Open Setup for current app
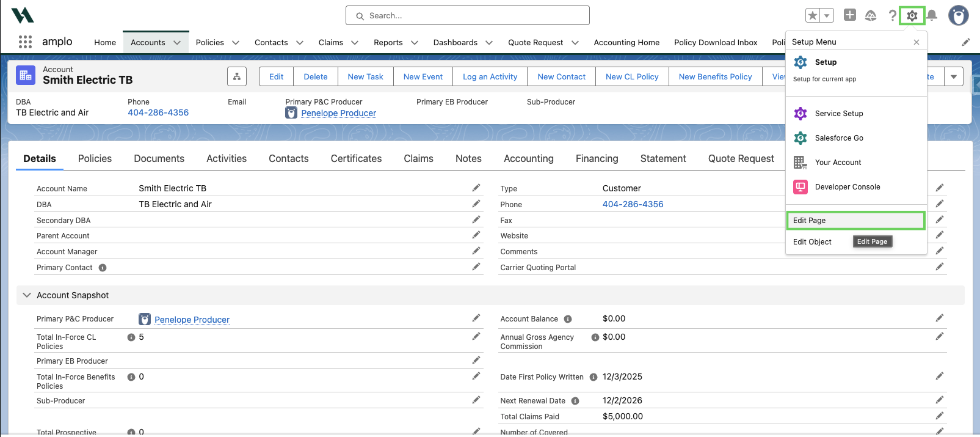The height and width of the screenshot is (437, 980). (x=856, y=70)
